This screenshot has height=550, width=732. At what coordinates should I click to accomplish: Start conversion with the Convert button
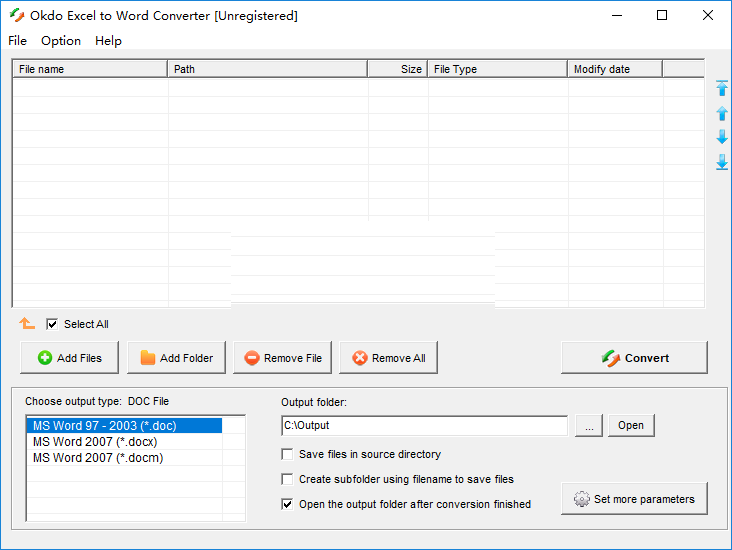coord(634,358)
